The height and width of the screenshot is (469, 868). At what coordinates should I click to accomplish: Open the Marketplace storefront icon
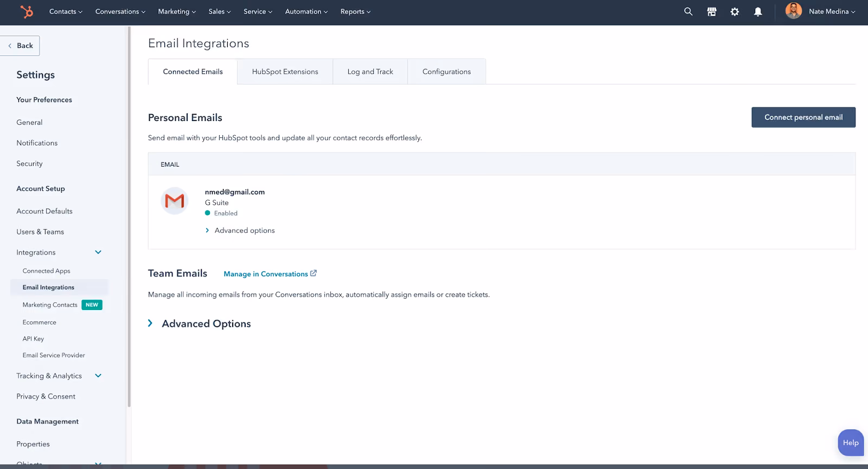click(712, 11)
